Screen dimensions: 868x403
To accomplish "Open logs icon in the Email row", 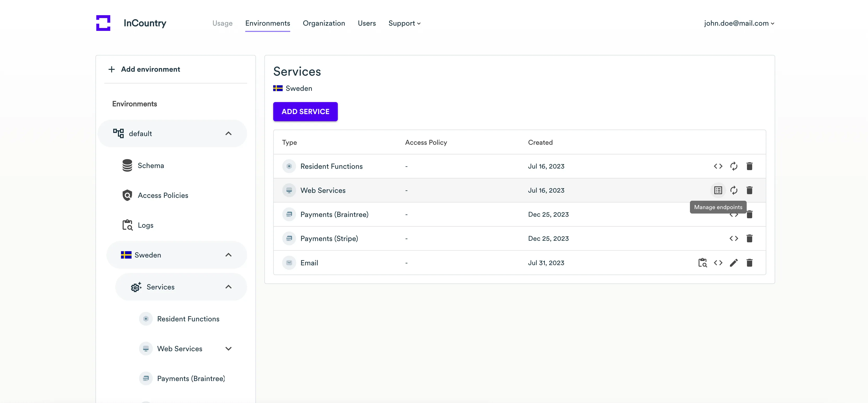I will [x=702, y=263].
